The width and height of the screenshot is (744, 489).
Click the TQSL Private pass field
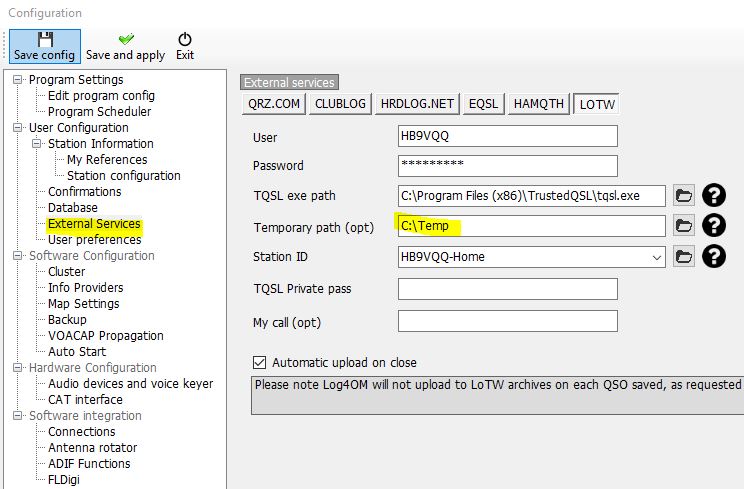[508, 289]
